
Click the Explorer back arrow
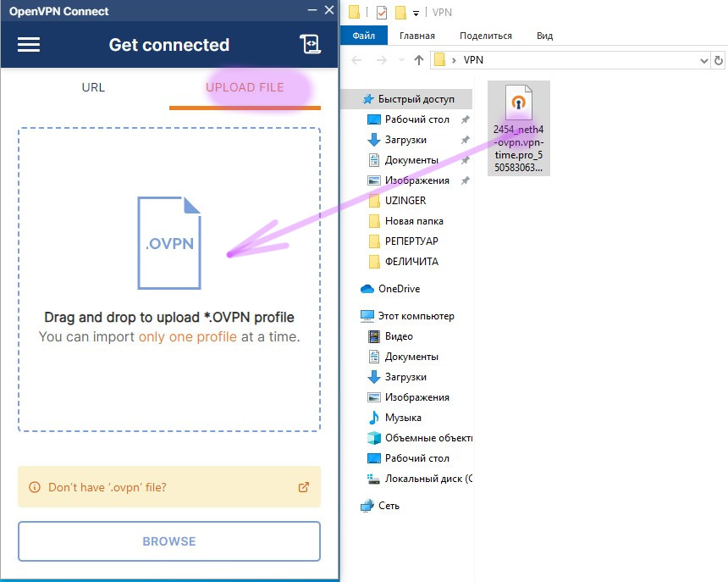click(356, 60)
